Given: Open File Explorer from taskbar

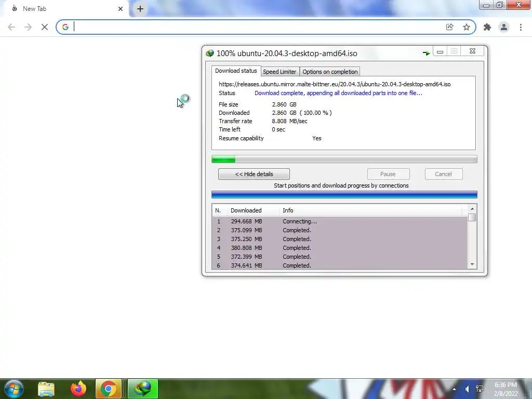Looking at the screenshot, I should [46, 389].
